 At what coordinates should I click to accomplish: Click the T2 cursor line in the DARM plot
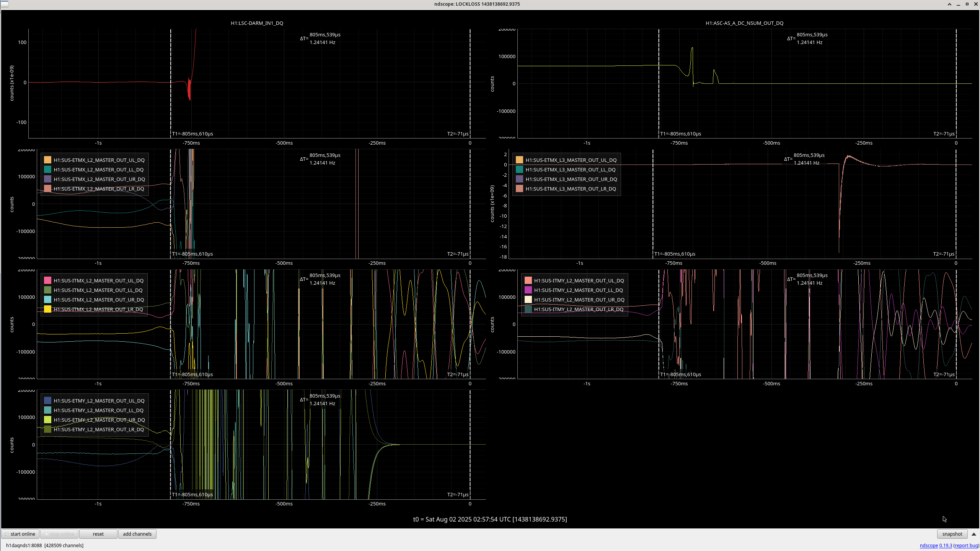(470, 84)
